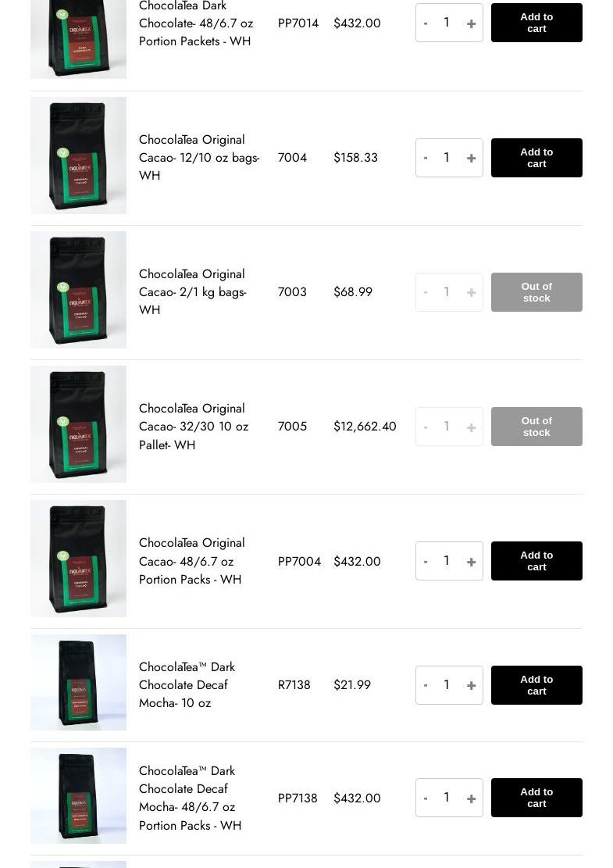Decrease quantity for ChocolaTea Original Cacao 12/10 oz bags

point(426,158)
